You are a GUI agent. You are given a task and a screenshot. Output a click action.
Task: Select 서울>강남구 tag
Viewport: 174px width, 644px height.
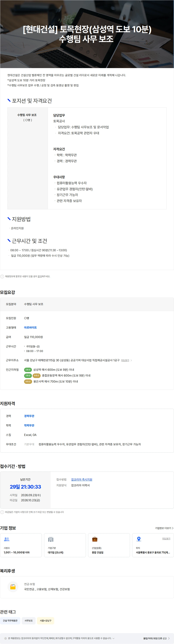coord(46,621)
